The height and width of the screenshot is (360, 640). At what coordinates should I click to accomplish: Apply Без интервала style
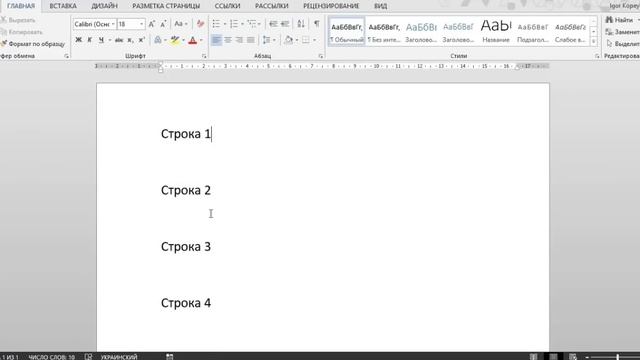[384, 31]
